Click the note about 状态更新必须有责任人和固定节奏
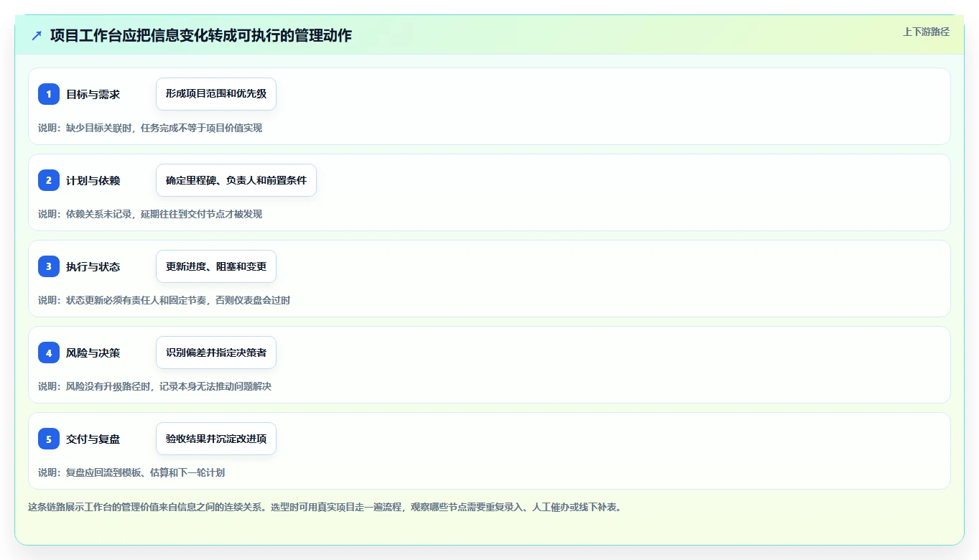The image size is (979, 560). pos(164,300)
